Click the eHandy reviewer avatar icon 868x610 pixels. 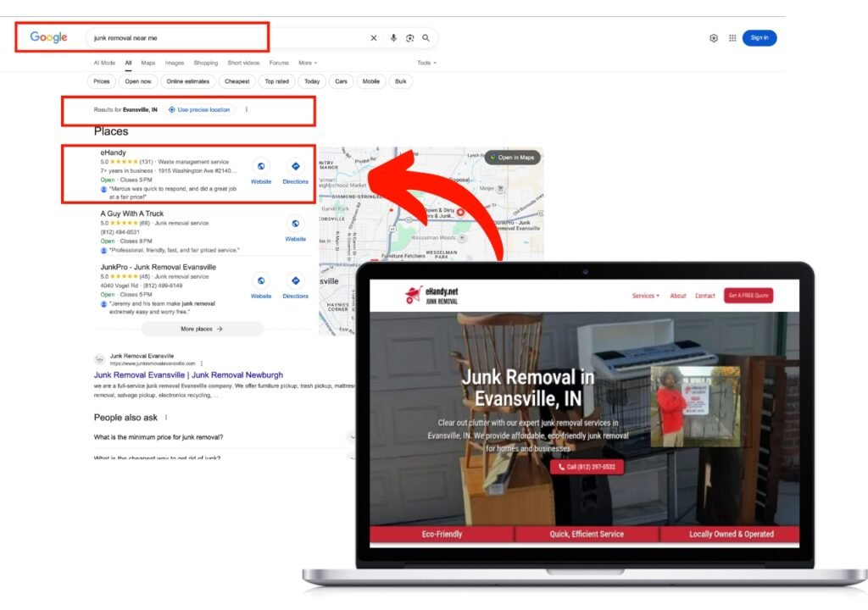point(103,189)
